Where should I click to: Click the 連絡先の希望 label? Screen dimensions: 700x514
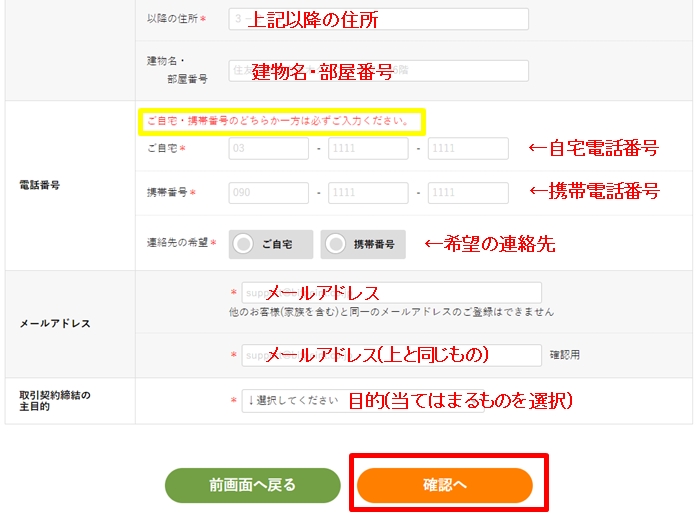[178, 242]
